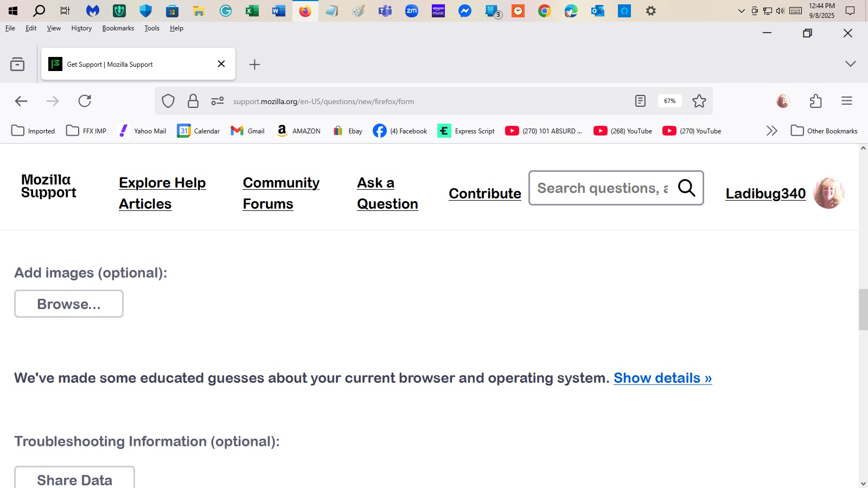Open the 101 ABSURD YouTube bookmark
This screenshot has width=868, height=488.
point(544,131)
